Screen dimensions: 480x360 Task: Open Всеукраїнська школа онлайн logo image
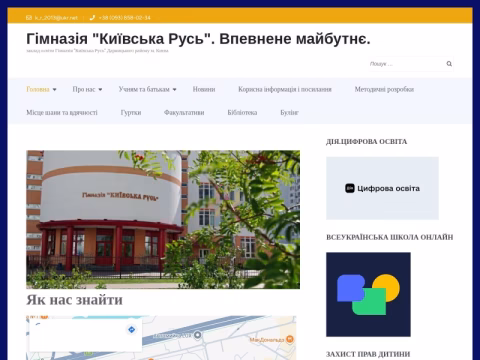[368, 294]
